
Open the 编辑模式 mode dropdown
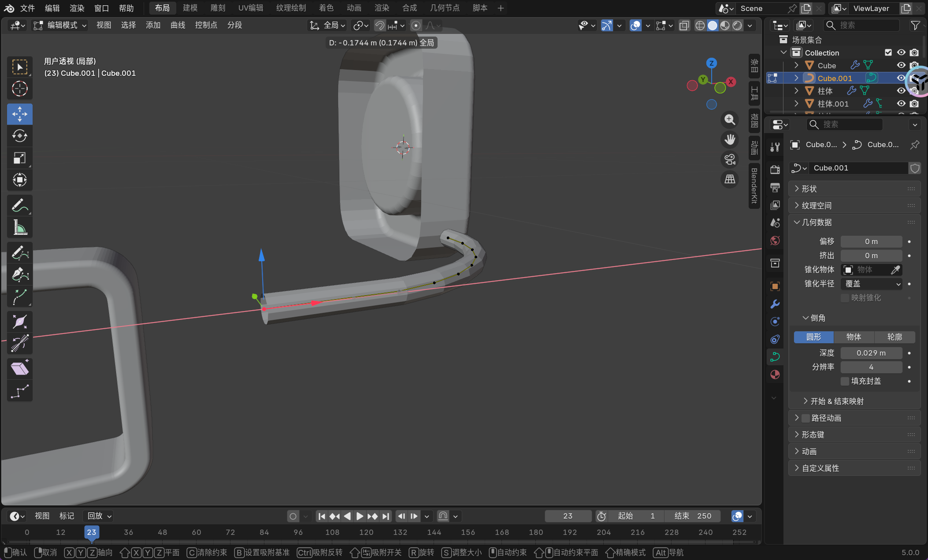tap(61, 25)
